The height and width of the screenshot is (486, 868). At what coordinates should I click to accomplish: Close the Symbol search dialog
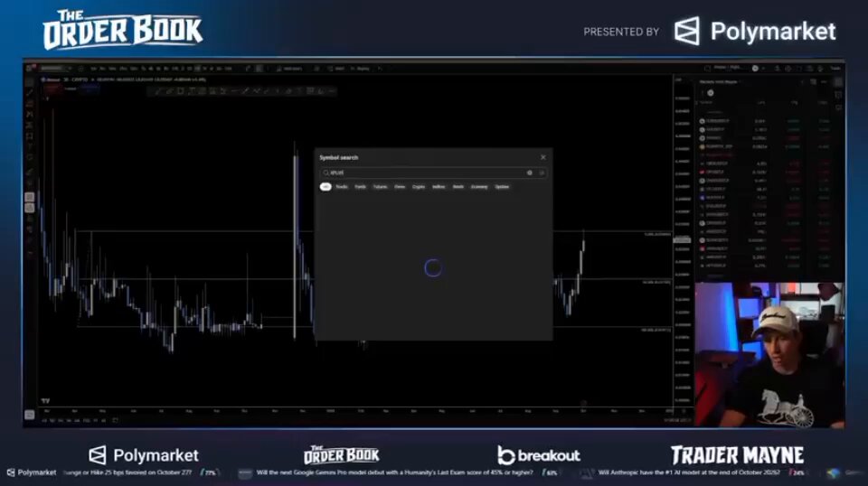[x=543, y=157]
